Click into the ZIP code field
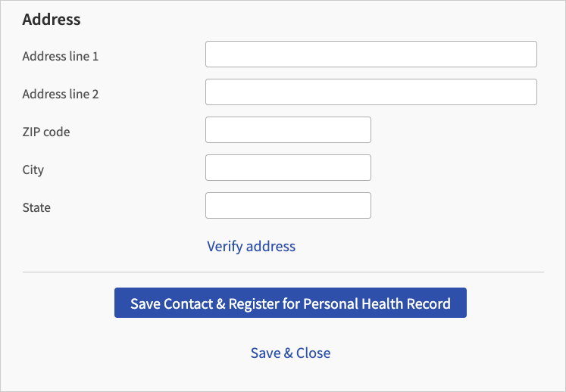This screenshot has width=566, height=392. [x=288, y=130]
